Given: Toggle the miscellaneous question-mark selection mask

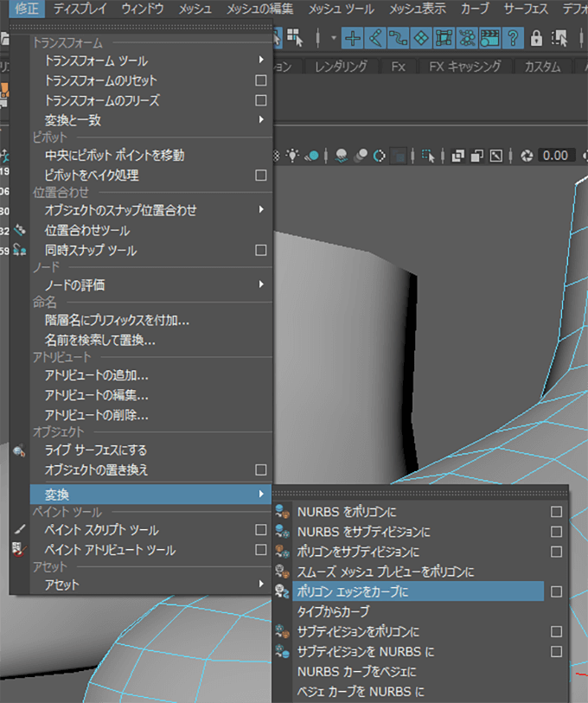Looking at the screenshot, I should coord(513,38).
